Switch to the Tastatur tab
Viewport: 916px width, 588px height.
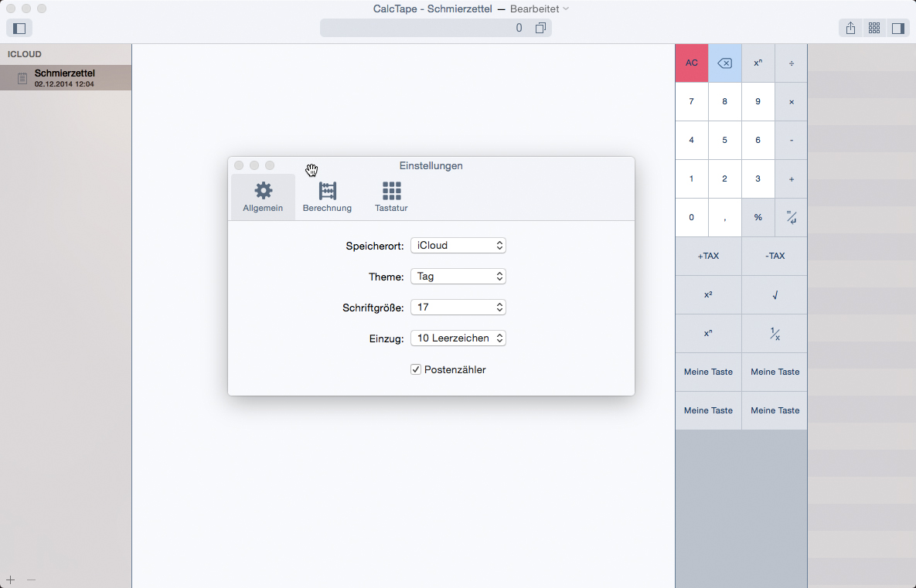(x=391, y=197)
